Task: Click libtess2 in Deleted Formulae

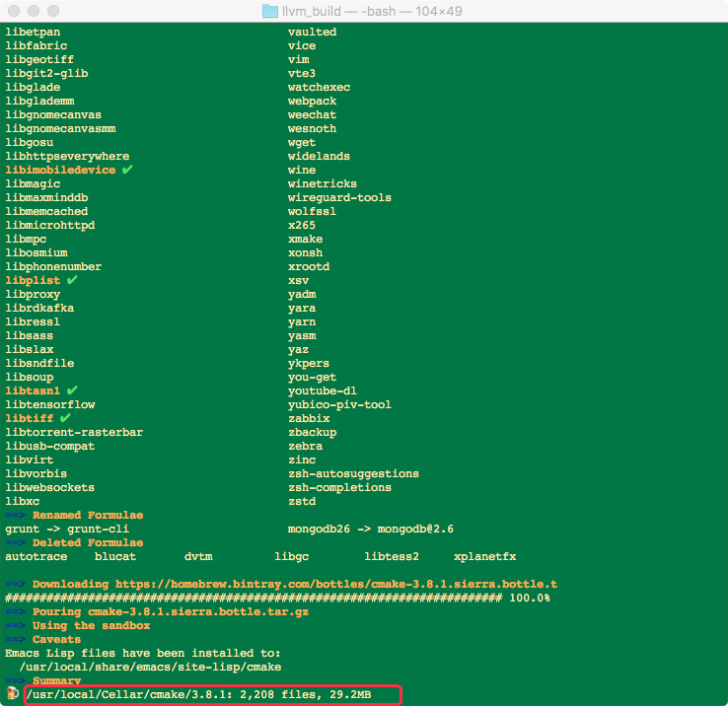Action: coord(392,556)
